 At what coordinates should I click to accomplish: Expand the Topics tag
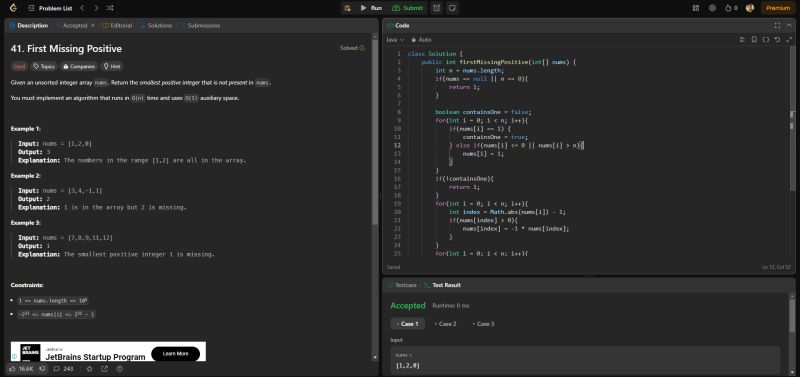pos(44,66)
